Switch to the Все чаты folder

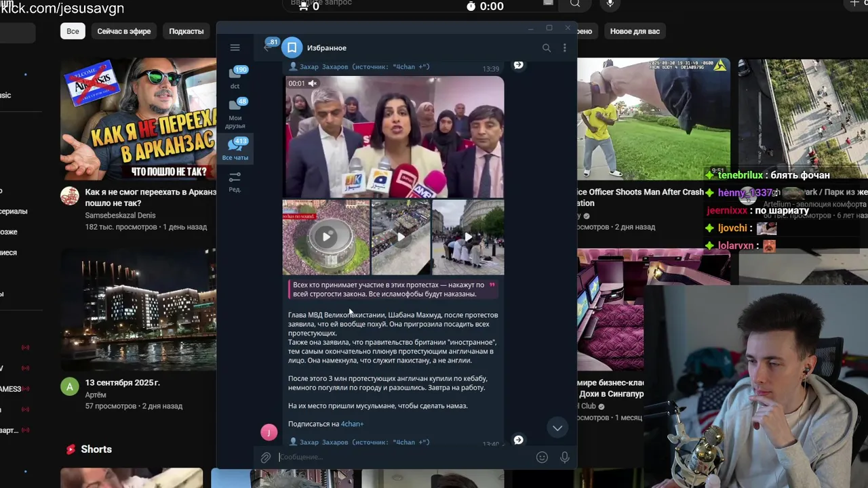coord(235,148)
